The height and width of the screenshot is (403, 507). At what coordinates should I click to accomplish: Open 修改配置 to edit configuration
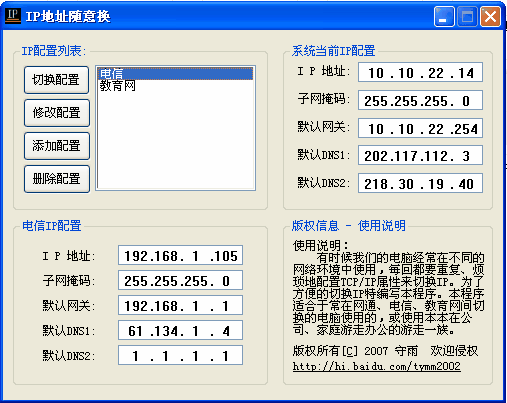(56, 113)
